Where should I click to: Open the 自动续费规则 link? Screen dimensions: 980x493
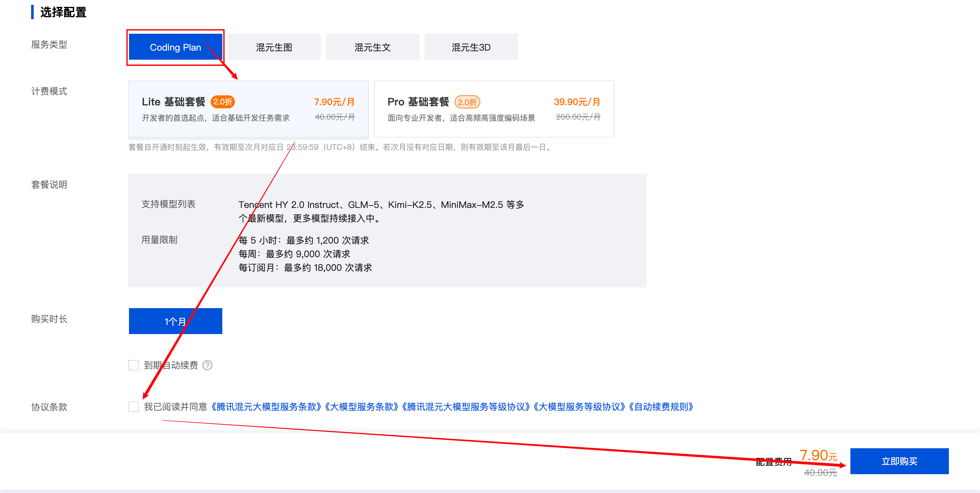point(662,407)
